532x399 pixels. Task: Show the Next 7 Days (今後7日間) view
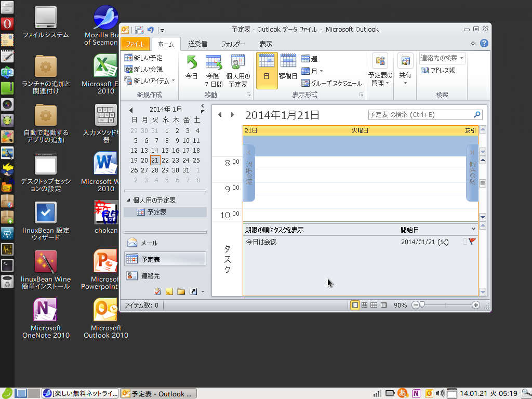(x=214, y=71)
